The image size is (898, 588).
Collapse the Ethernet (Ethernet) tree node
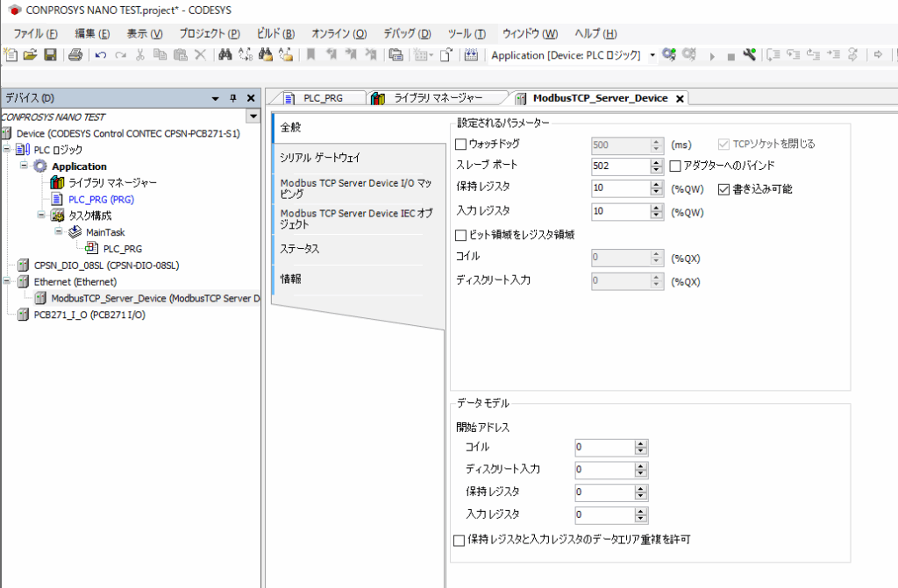tap(7, 281)
